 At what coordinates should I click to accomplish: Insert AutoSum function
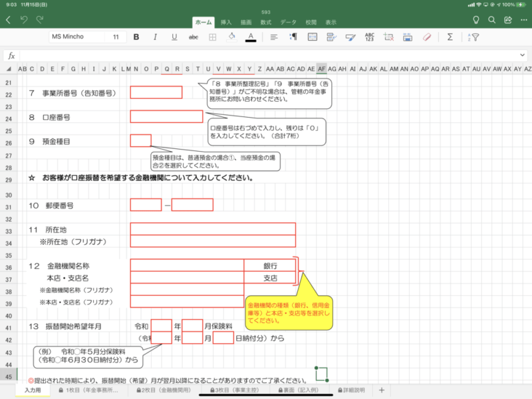pyautogui.click(x=450, y=37)
